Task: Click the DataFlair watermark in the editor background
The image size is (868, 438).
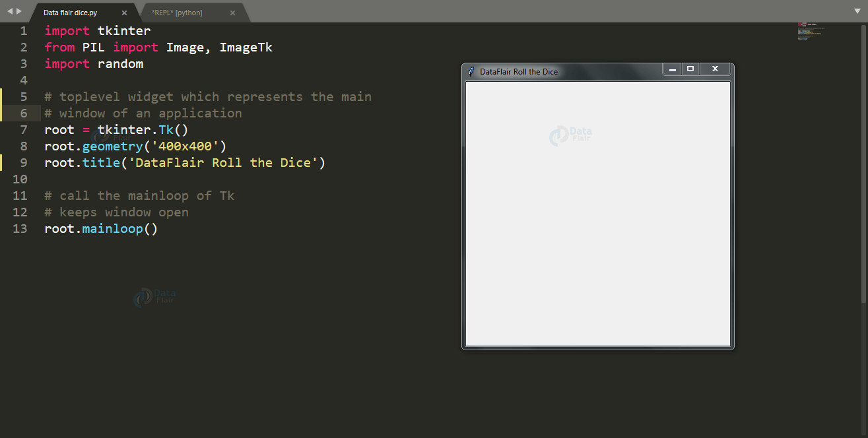Action: point(154,297)
